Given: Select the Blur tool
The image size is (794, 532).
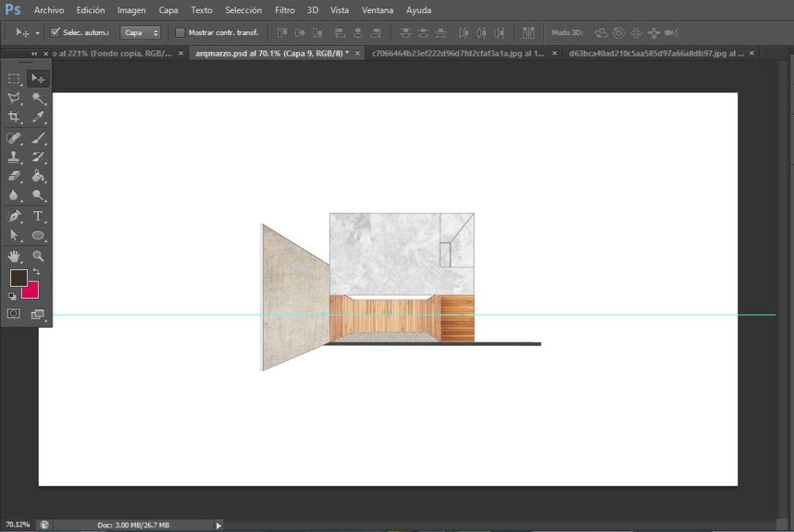Looking at the screenshot, I should pos(14,195).
